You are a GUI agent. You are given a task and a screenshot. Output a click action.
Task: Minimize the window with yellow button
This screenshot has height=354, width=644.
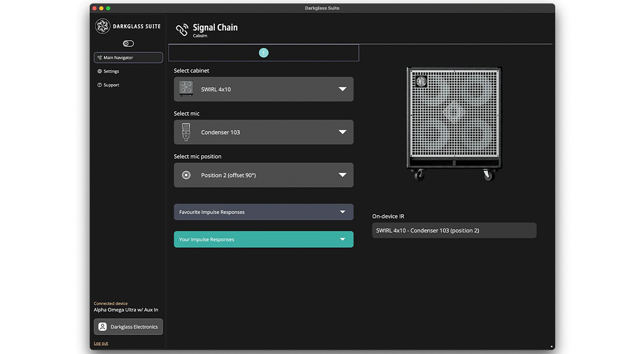point(101,8)
